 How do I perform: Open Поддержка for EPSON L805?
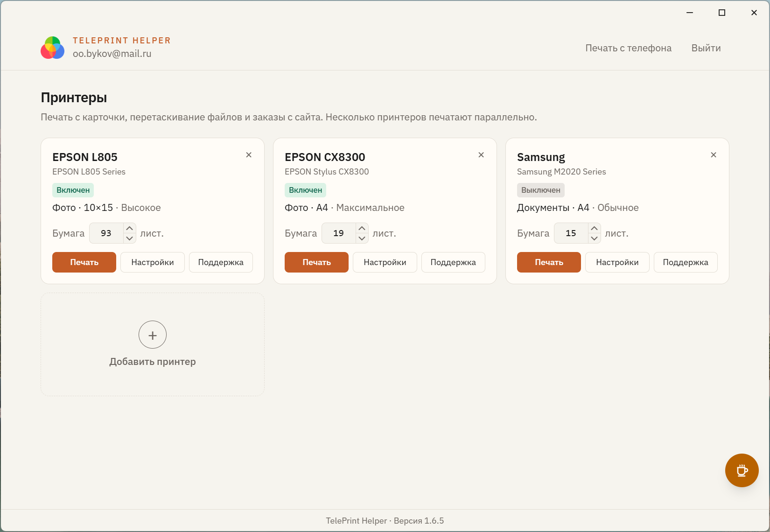(221, 262)
